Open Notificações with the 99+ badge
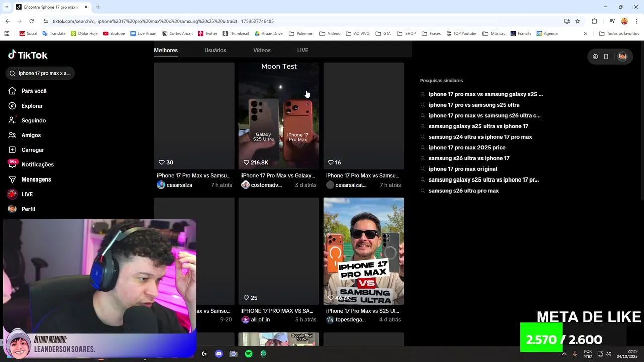Viewport: 644px width, 362px height. point(31,164)
